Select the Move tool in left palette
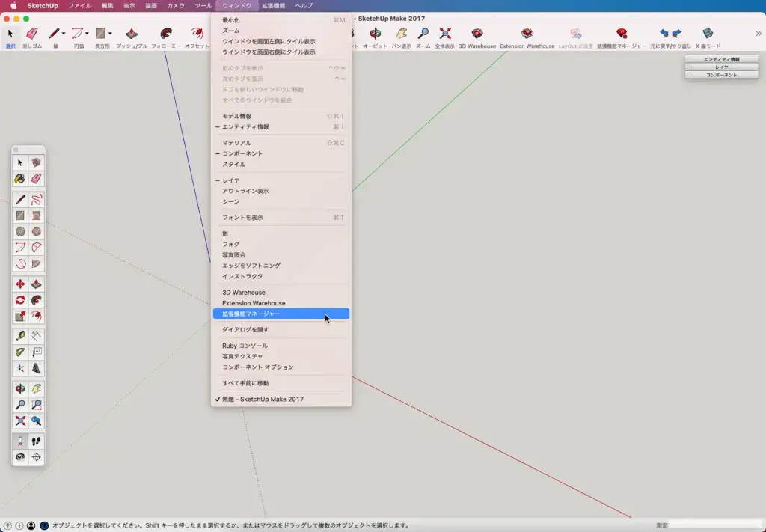 point(20,284)
